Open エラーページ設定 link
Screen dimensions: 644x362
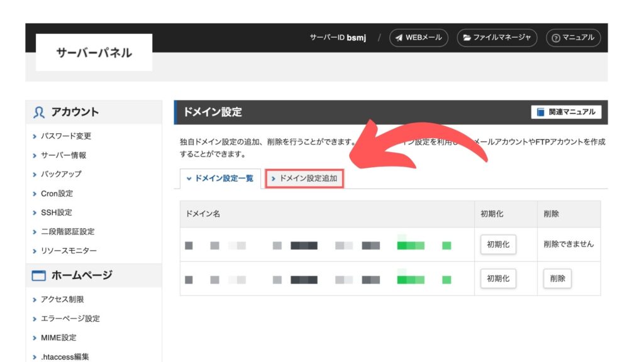point(70,319)
